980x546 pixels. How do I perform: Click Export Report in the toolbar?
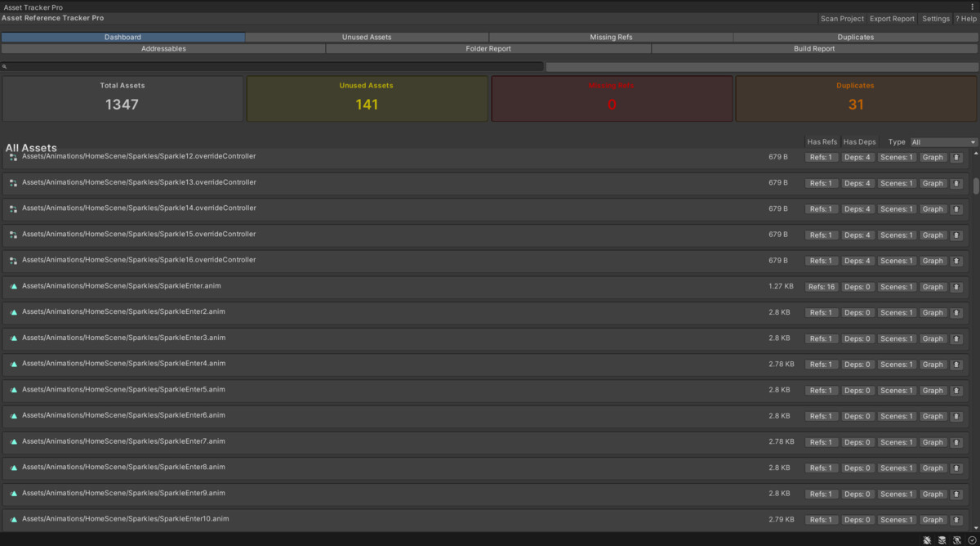(x=893, y=18)
